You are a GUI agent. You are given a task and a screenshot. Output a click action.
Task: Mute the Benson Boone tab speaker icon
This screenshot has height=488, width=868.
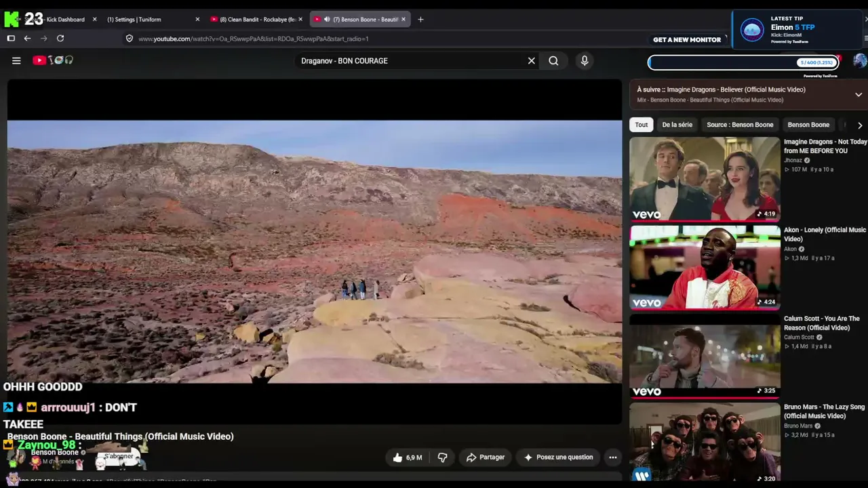(327, 19)
